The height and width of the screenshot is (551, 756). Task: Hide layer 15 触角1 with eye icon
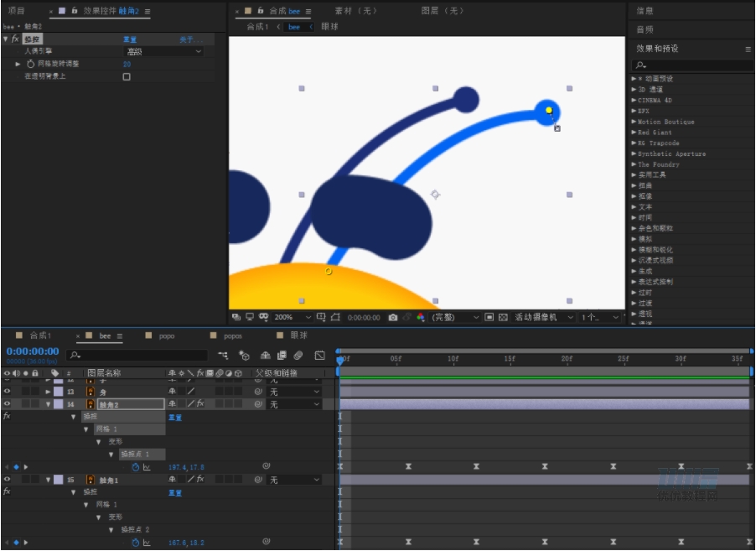(7, 479)
